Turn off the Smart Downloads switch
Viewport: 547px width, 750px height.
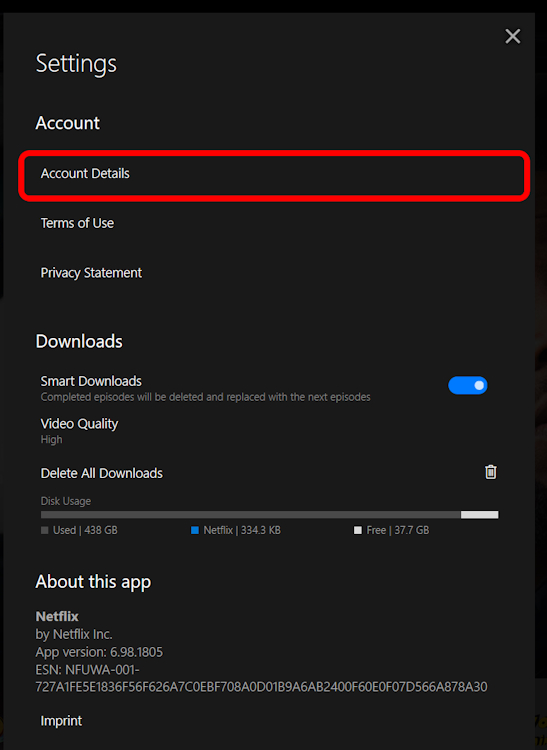(x=468, y=385)
